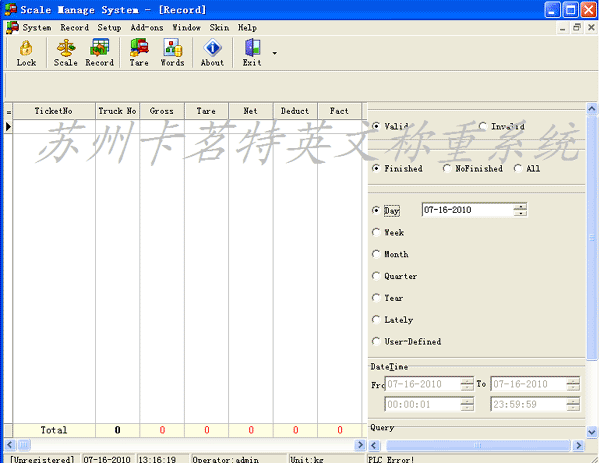The height and width of the screenshot is (463, 600).
Task: Sort by TicketNo column header
Action: coord(54,111)
